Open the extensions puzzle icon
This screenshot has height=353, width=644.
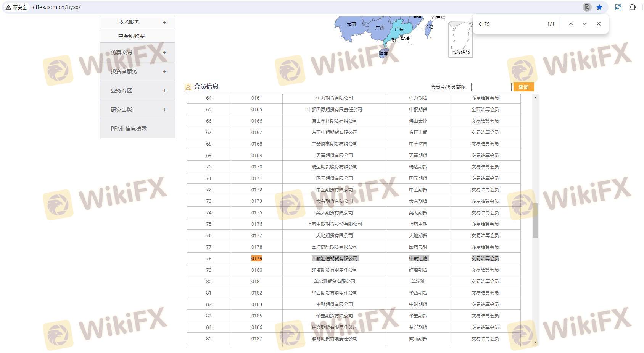tap(632, 7)
